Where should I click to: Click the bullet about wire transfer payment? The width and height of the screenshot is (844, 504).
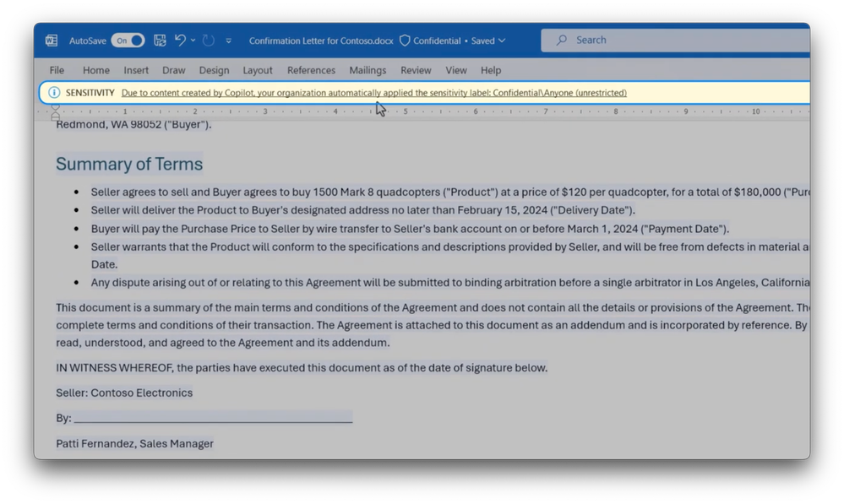click(410, 229)
